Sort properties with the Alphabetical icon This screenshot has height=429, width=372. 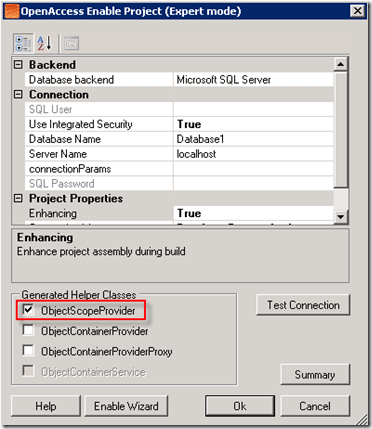[x=44, y=43]
